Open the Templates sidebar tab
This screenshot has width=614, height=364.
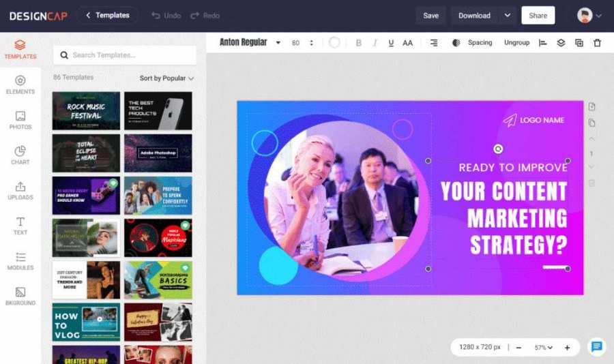pos(20,50)
